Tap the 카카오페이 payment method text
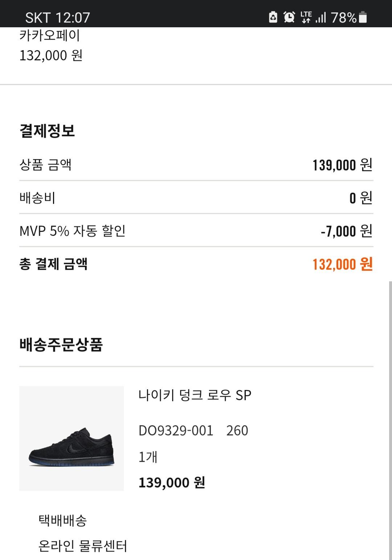Viewport: 392px width, 560px height. click(49, 36)
